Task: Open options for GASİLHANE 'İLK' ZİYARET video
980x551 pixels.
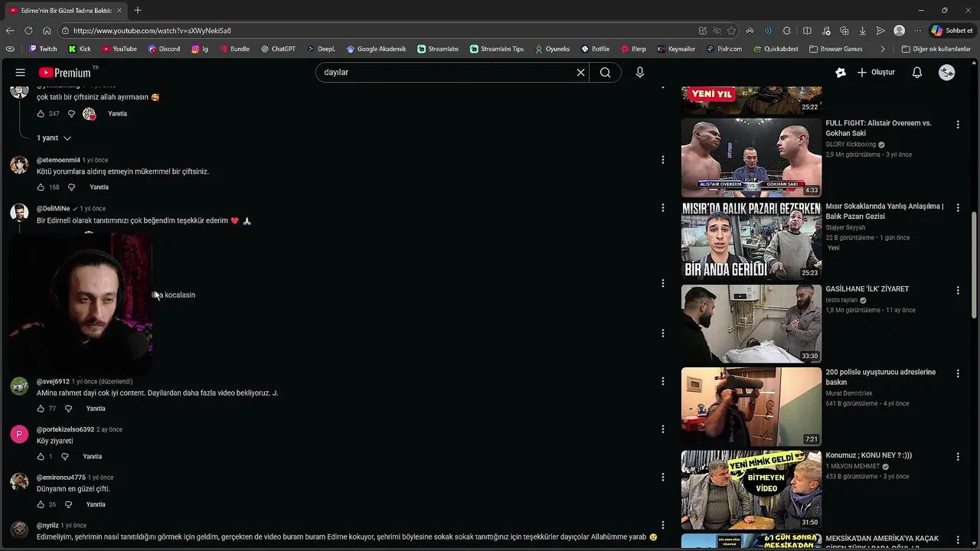Action: 958,291
